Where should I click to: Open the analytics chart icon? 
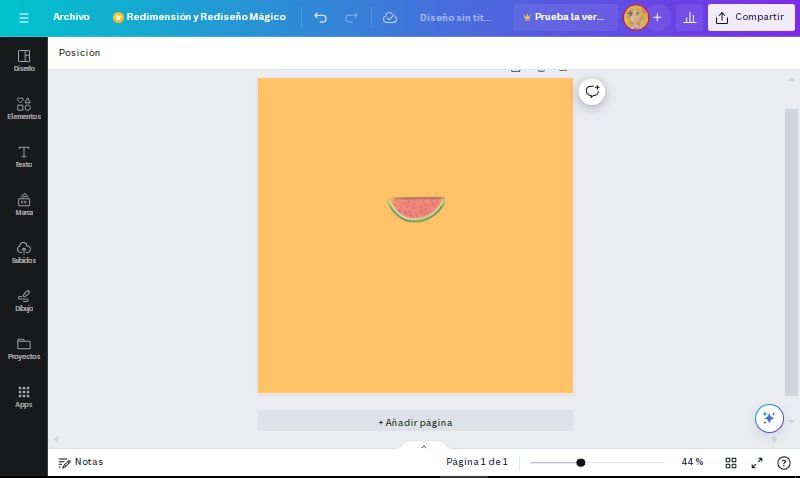(689, 18)
